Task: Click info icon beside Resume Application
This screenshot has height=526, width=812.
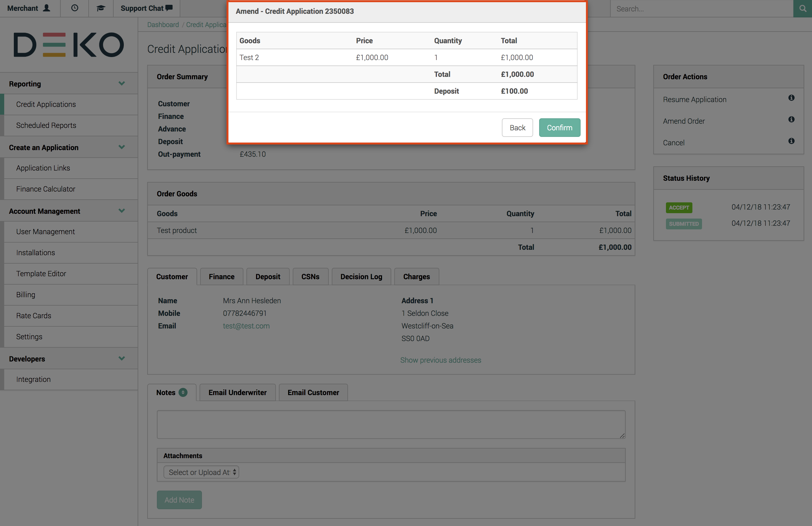Action: pos(791,98)
